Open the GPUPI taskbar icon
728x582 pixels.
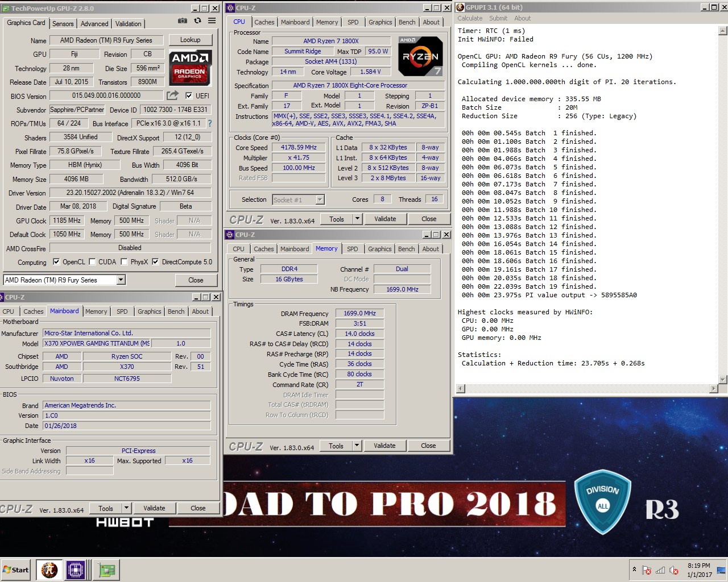pyautogui.click(x=49, y=569)
